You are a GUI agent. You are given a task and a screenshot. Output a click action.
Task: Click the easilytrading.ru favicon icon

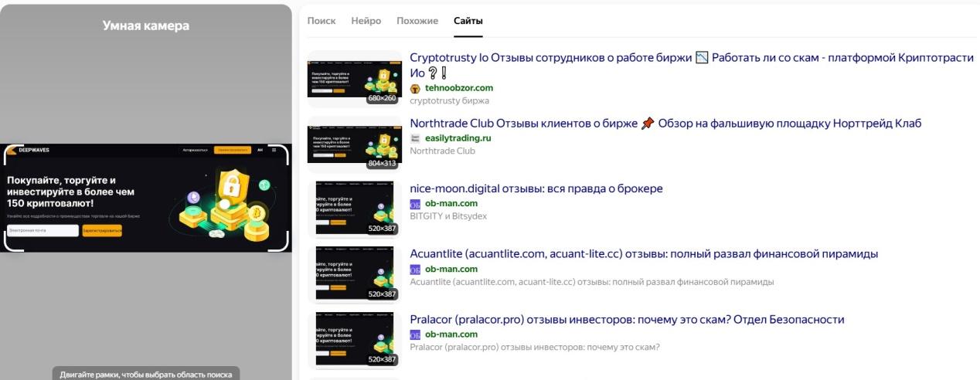pos(415,138)
